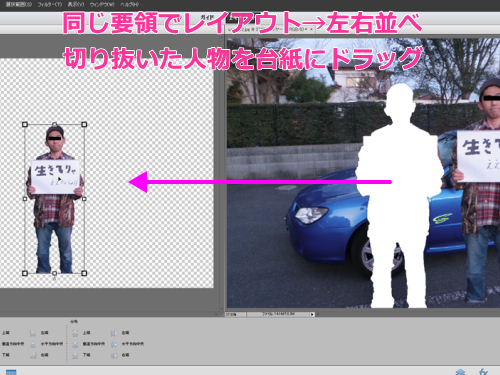Click the 分布 group 上端 icon
The height and width of the screenshot is (375, 500).
point(75,333)
